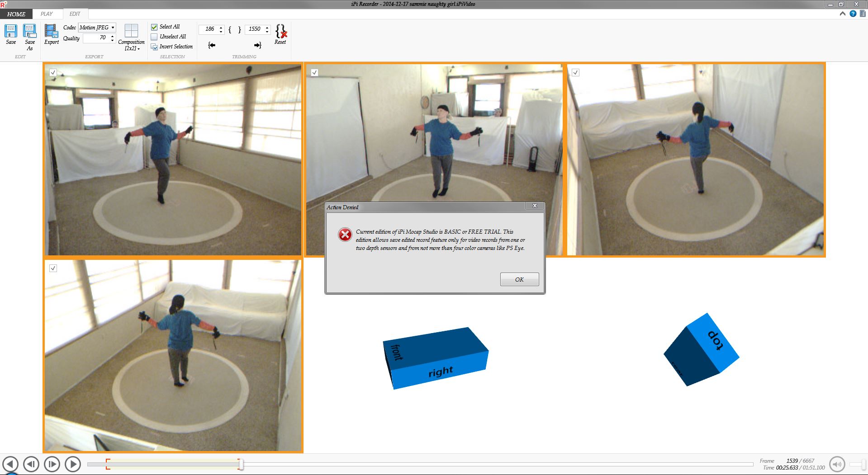Image resolution: width=868 pixels, height=475 pixels.
Task: Click the red trim start timeline marker
Action: click(x=108, y=464)
